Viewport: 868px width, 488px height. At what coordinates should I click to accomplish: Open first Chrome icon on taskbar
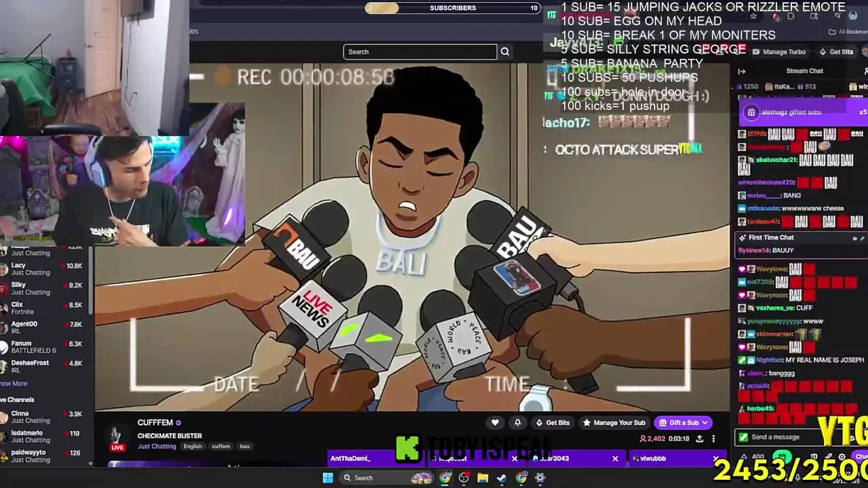(445, 478)
